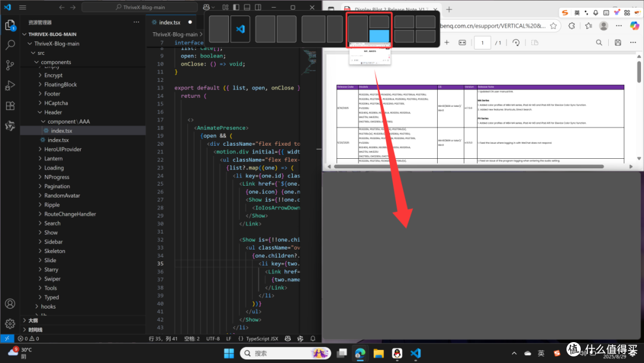
Task: Click UTF-8 encoding in status bar
Action: (213, 339)
